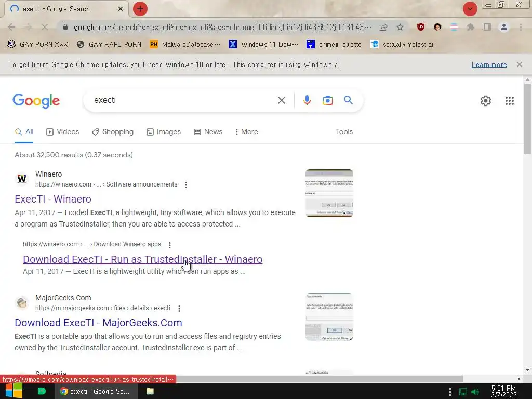Open options dots beside majorgeeks execti URL
Viewport: 532px width, 399px height.
[179, 309]
